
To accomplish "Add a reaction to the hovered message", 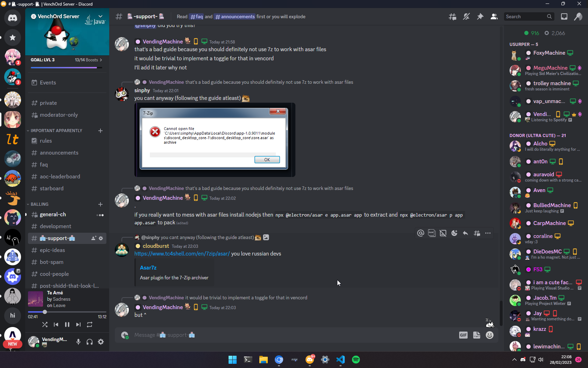I will click(454, 233).
